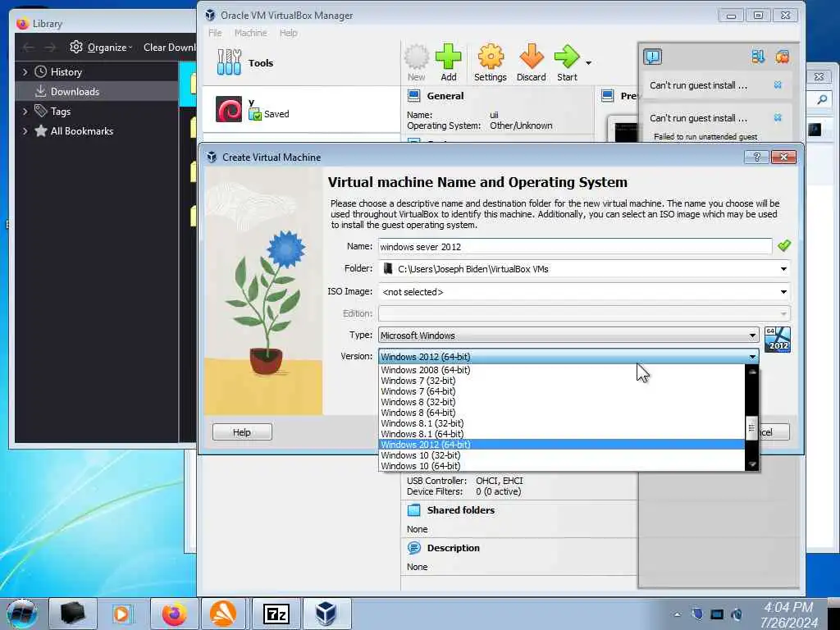840x630 pixels.
Task: Show hidden system tray icons
Action: point(678,614)
